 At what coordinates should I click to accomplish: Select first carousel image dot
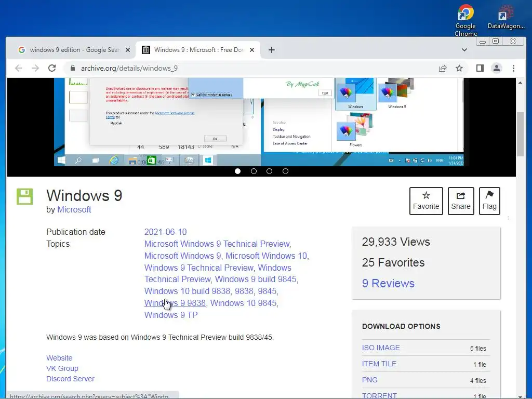pyautogui.click(x=237, y=171)
